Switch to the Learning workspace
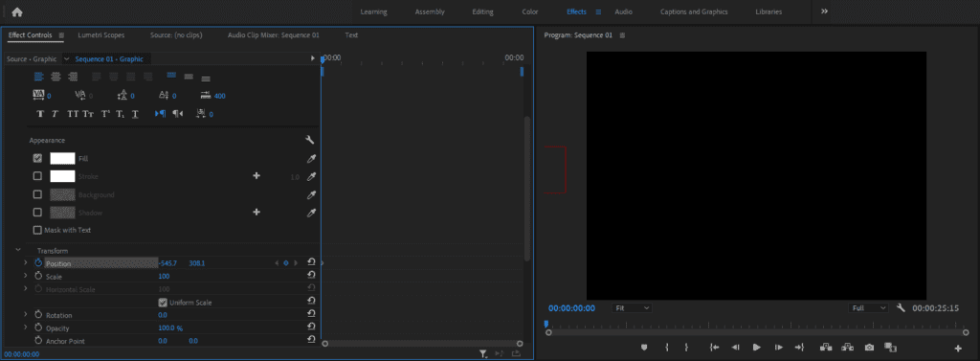Viewport: 980px width, 361px height. [374, 11]
